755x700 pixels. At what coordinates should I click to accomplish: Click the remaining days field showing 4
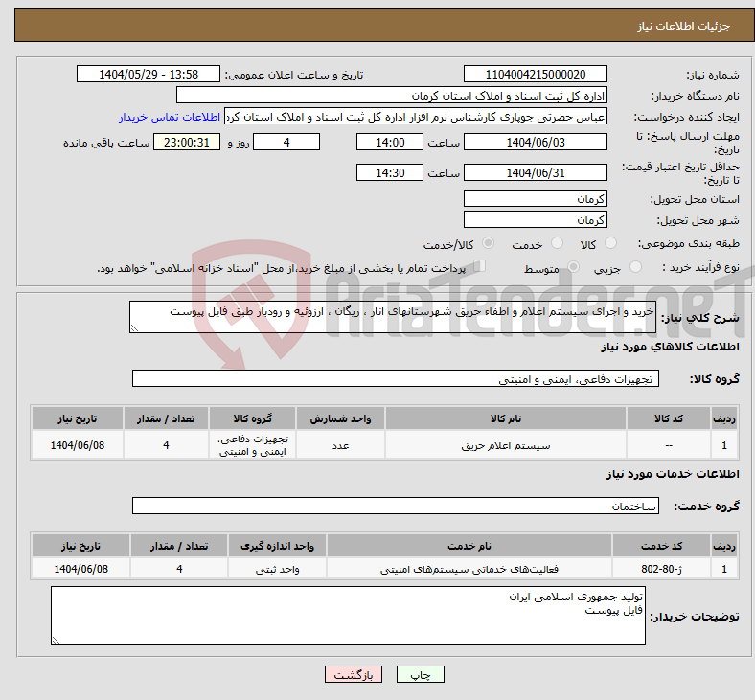coord(286,142)
